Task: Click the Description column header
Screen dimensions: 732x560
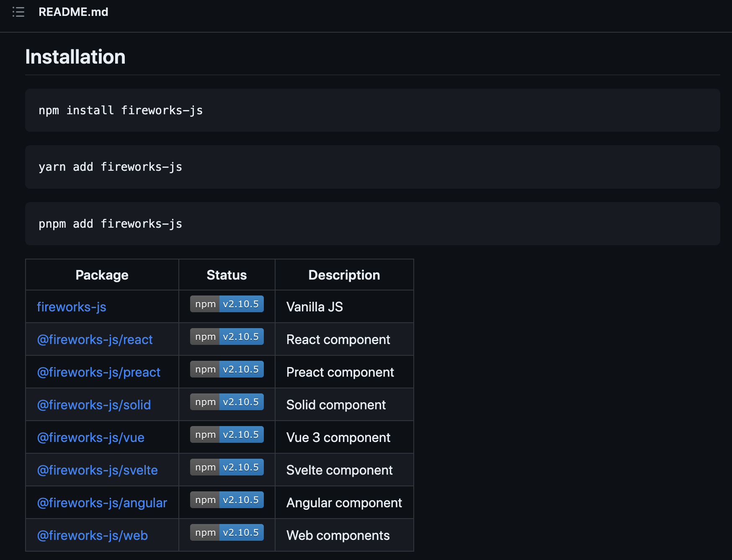Action: (x=344, y=275)
